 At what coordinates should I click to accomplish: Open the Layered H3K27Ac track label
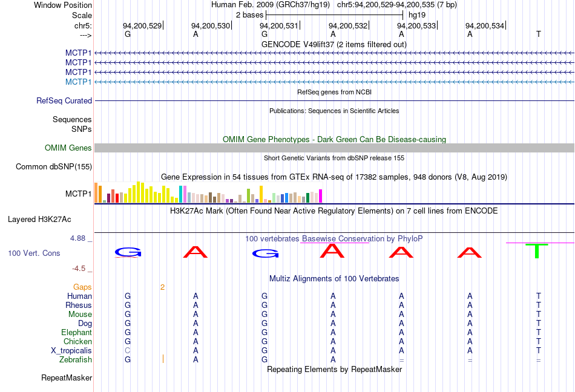[39, 219]
